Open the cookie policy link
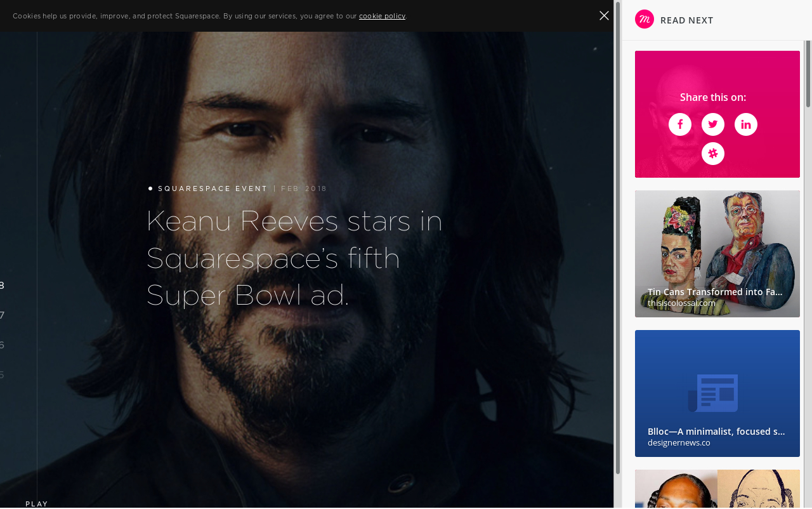812x509 pixels. [382, 16]
